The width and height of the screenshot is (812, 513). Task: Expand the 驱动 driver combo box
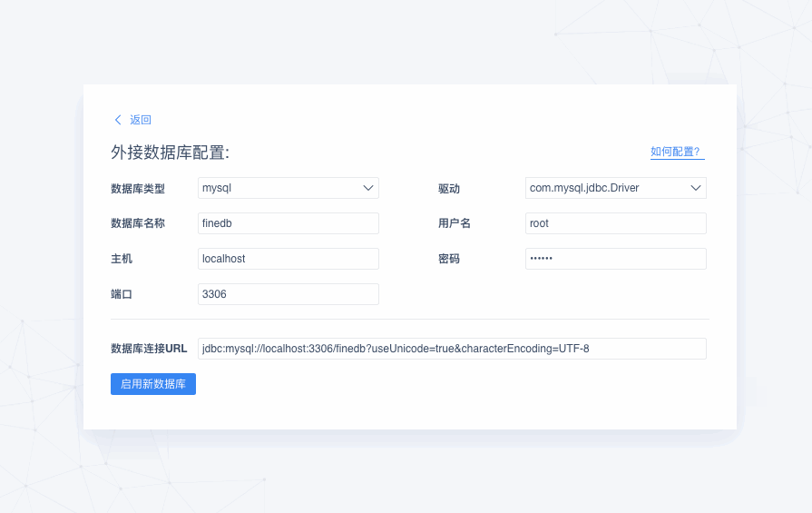[616, 188]
